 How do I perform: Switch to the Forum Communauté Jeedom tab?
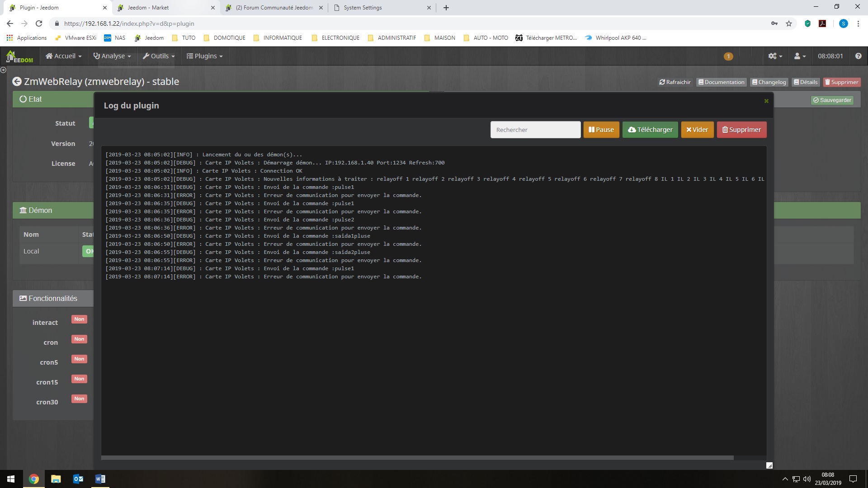(274, 8)
